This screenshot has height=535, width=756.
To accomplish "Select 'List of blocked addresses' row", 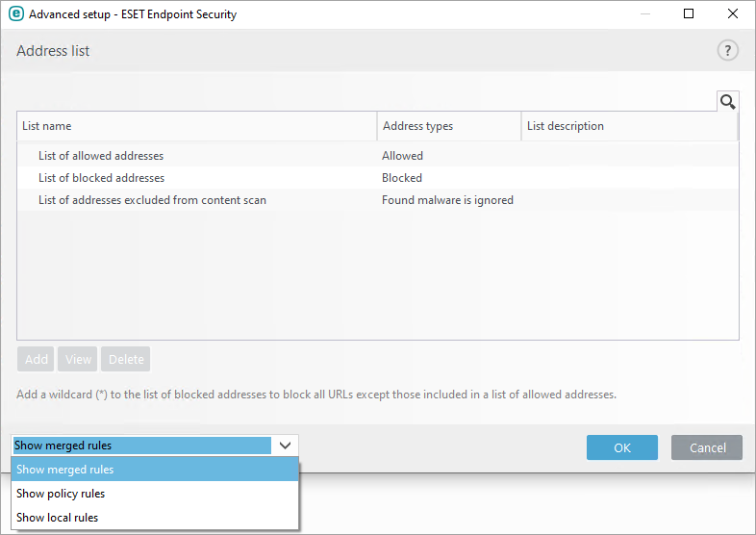I will (x=101, y=178).
